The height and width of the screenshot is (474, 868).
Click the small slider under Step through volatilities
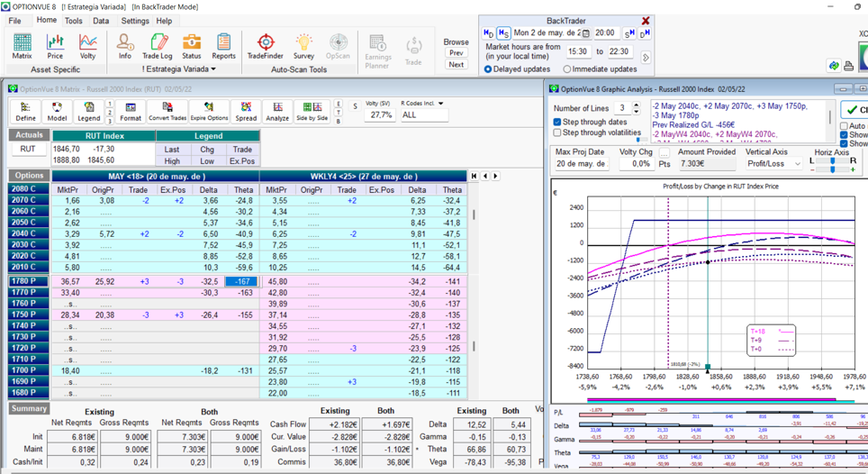638,140
